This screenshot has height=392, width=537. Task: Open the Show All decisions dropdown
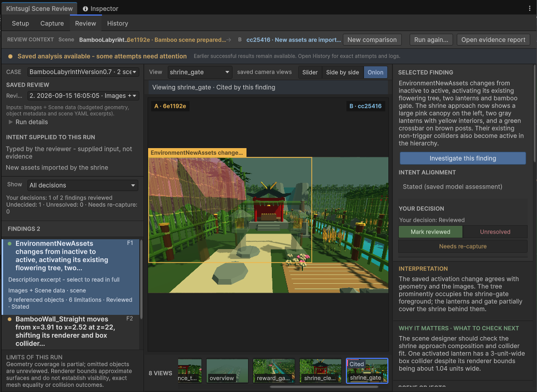point(82,185)
